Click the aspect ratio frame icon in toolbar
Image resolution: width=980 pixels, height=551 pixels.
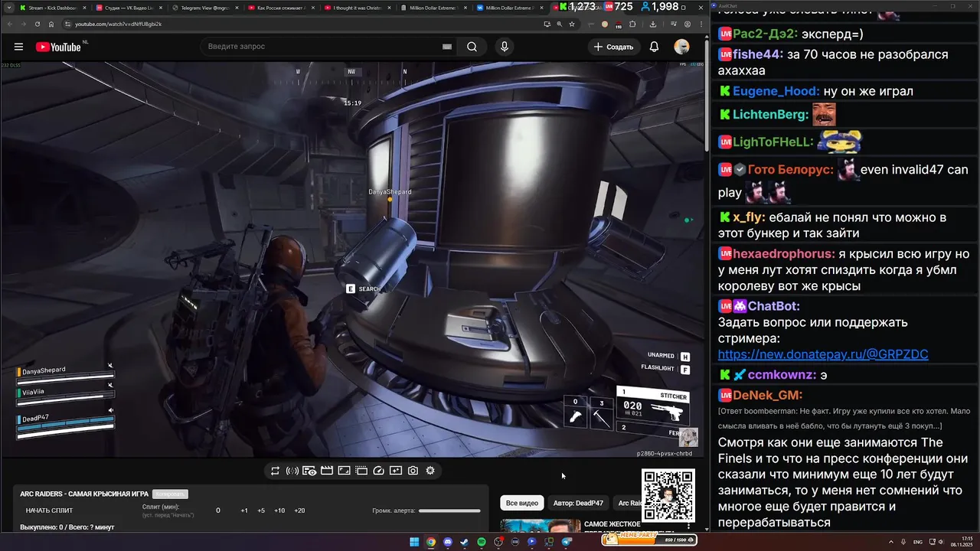click(x=344, y=471)
